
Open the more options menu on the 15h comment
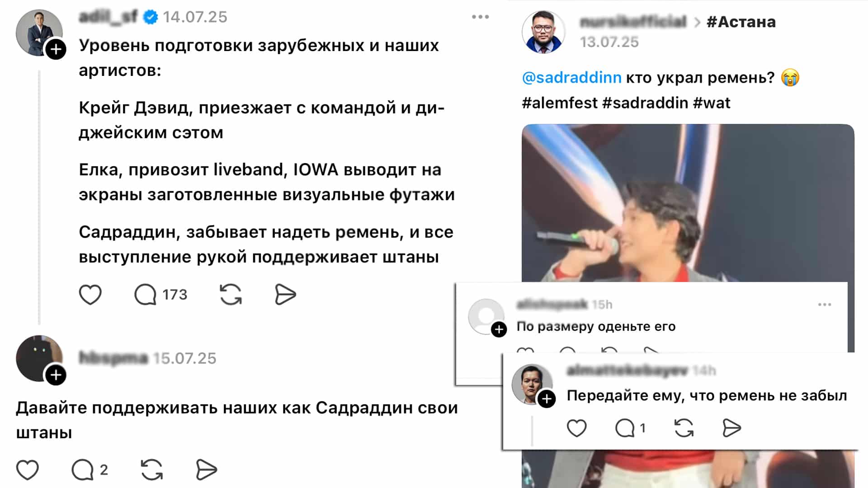(x=825, y=305)
